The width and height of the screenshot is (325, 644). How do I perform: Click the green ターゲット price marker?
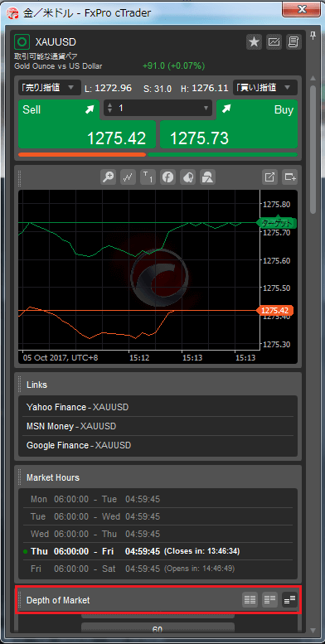277,223
